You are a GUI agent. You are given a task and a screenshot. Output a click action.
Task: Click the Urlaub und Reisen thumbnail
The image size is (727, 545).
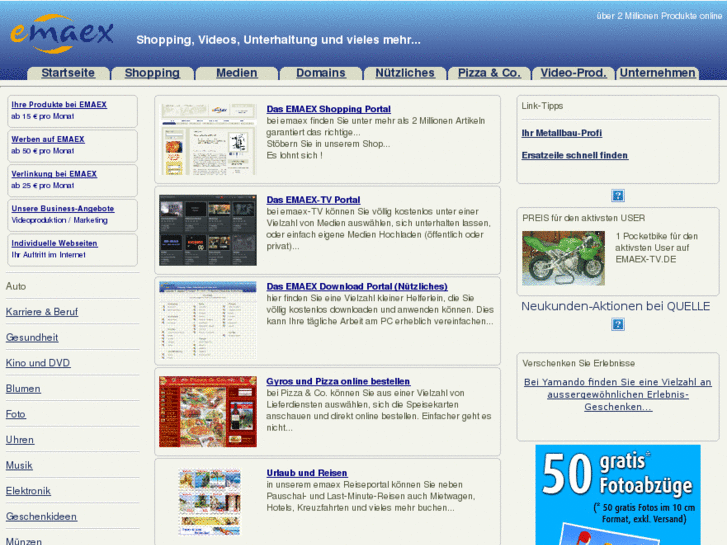[210, 502]
